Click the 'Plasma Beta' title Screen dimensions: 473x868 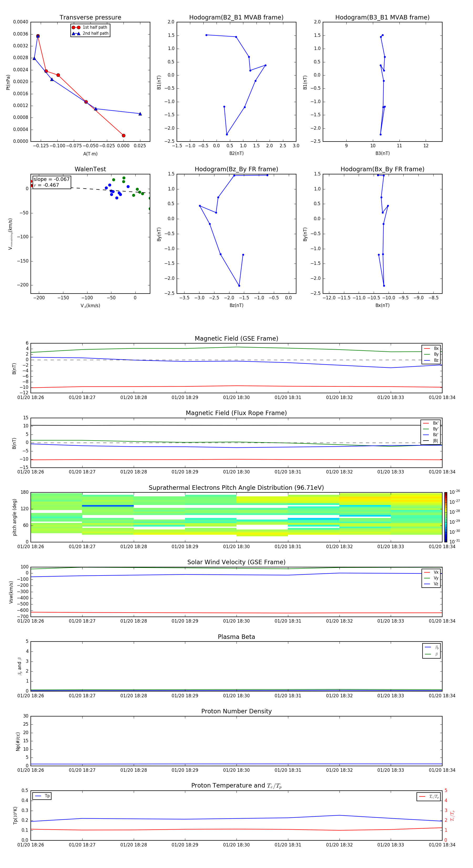(x=236, y=637)
